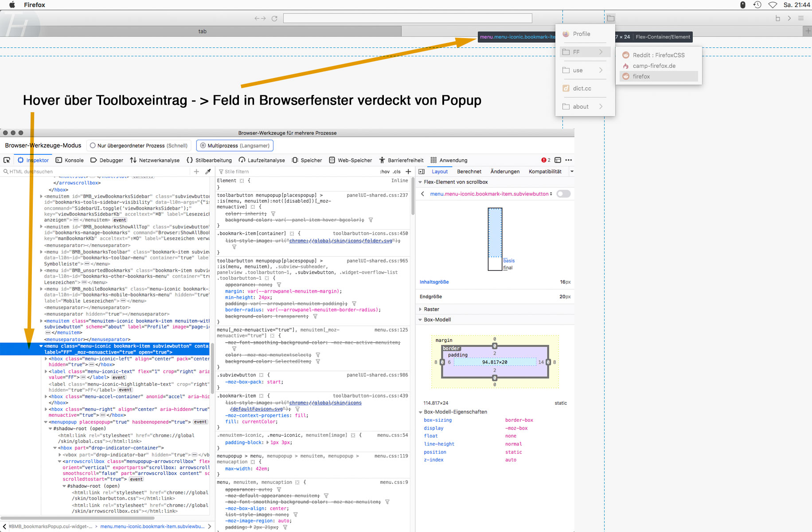Viewport: 812px width, 532px height.
Task: Open Profile bookmark in popup menu
Action: (582, 34)
